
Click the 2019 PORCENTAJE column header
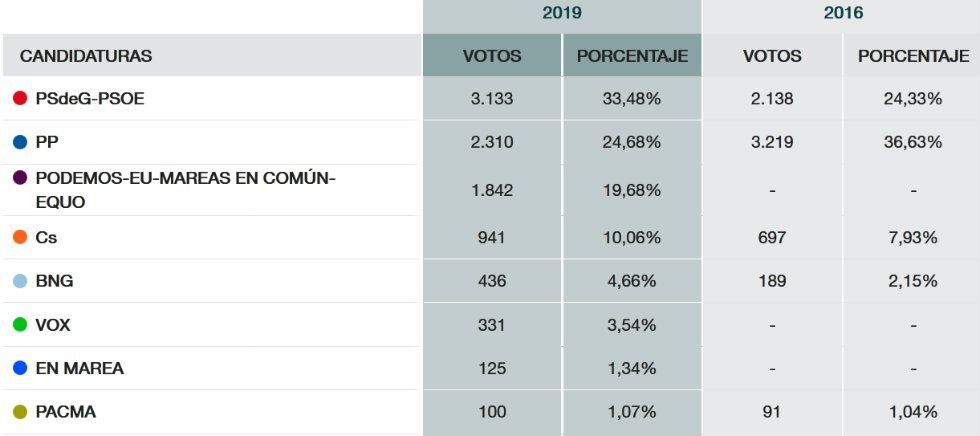pos(632,56)
